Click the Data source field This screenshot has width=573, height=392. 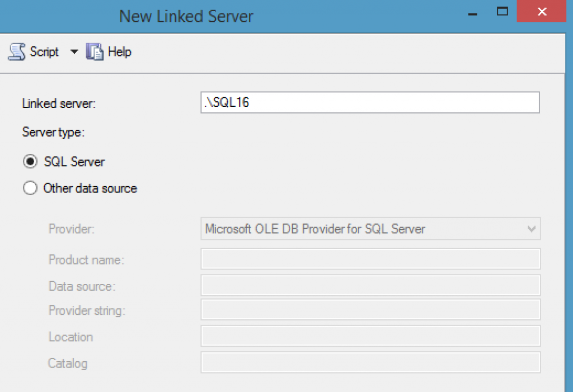click(x=369, y=285)
